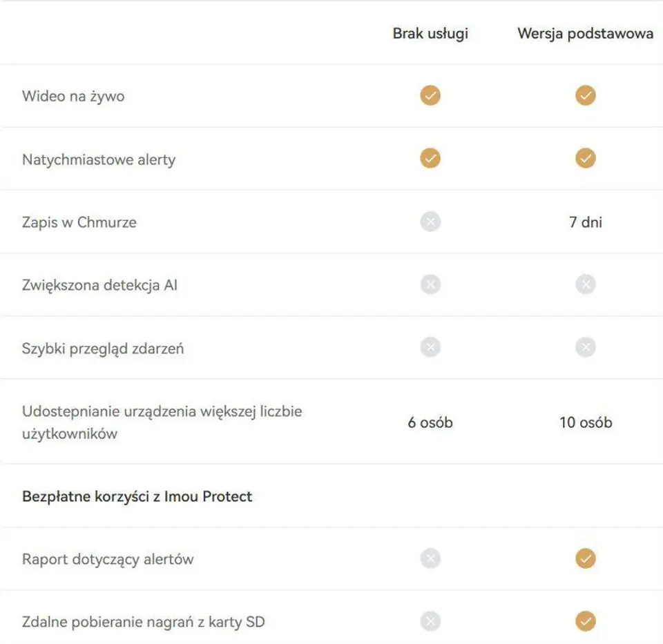The height and width of the screenshot is (644, 663).
Task: Select the Wersja podstawowa column header
Action: point(586,33)
